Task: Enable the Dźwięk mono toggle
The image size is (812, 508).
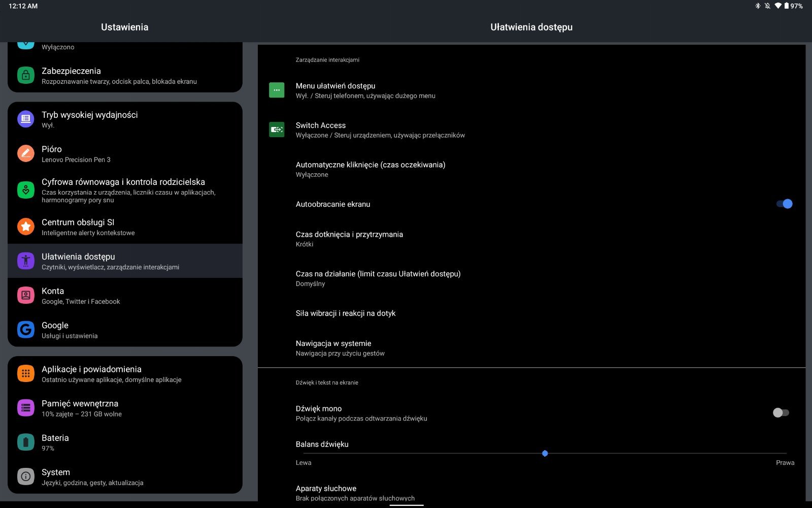Action: coord(781,412)
